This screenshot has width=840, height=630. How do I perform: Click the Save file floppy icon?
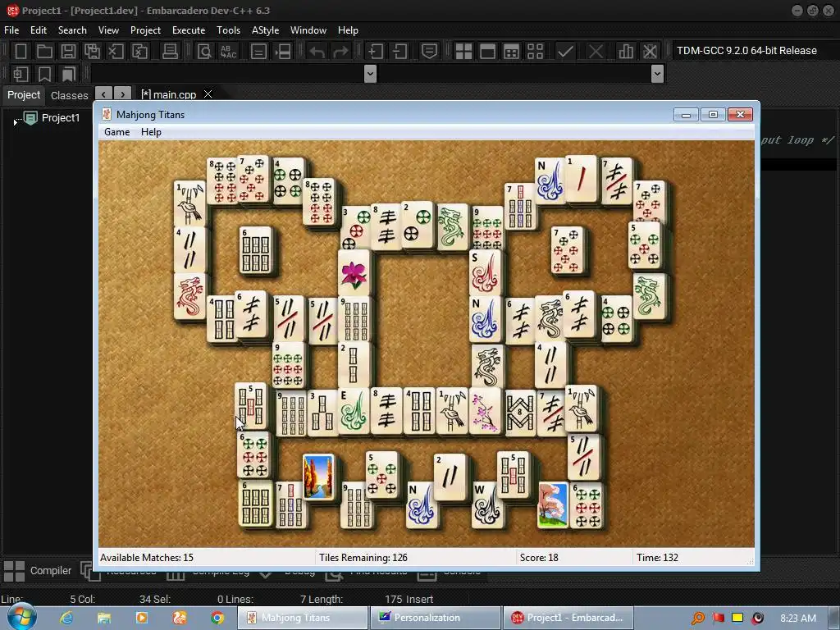pyautogui.click(x=68, y=52)
